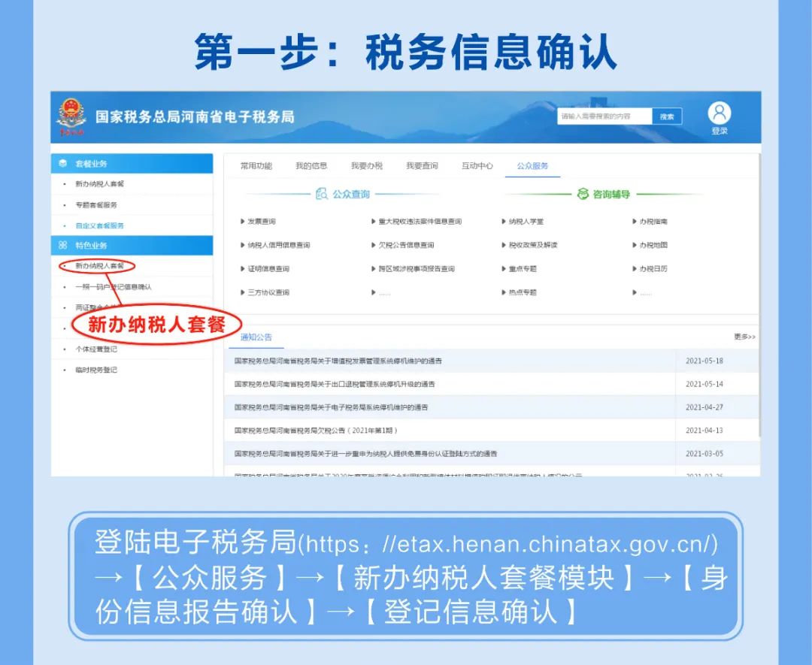Select the 我要办税 tab
The width and height of the screenshot is (812, 665).
point(367,165)
